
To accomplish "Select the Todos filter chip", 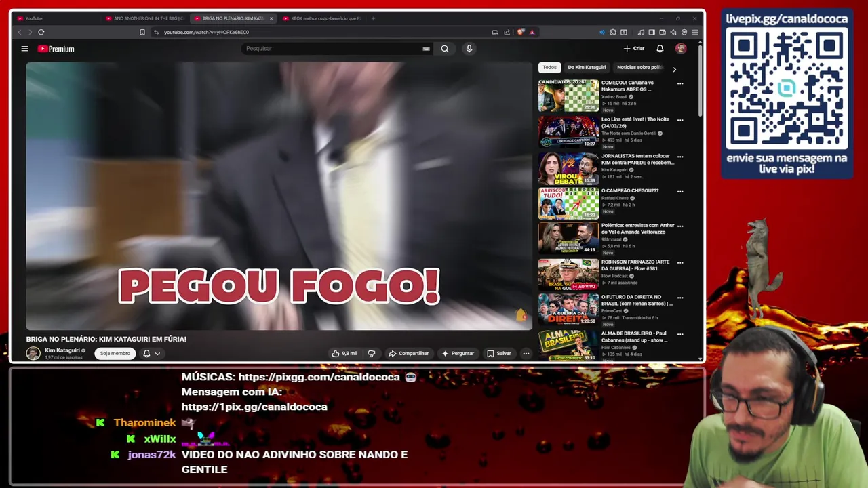I will coord(549,67).
